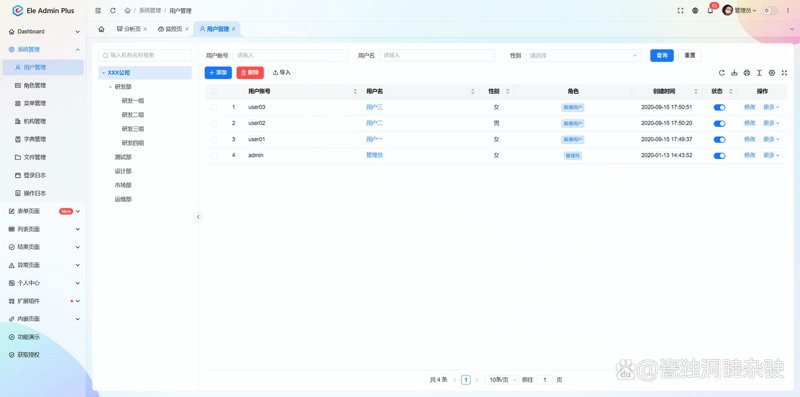Refresh the user table with the reload tool icon

tap(722, 73)
